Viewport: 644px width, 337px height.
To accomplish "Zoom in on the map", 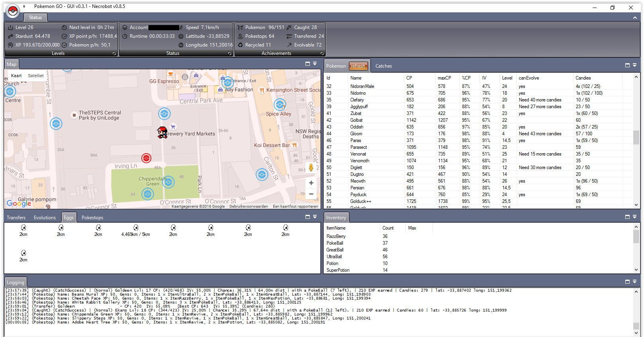I will coord(311,183).
